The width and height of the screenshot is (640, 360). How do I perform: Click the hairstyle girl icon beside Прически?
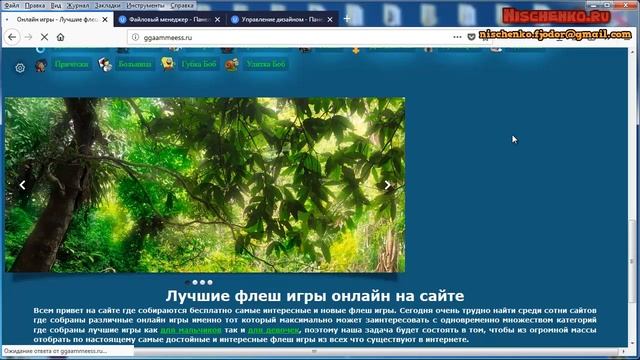[x=40, y=65]
